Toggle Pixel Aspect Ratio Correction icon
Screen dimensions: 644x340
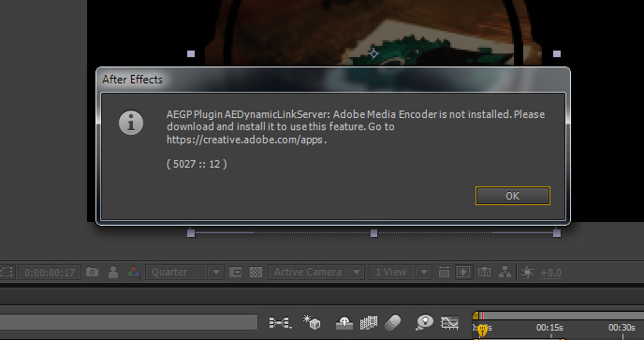tap(444, 273)
